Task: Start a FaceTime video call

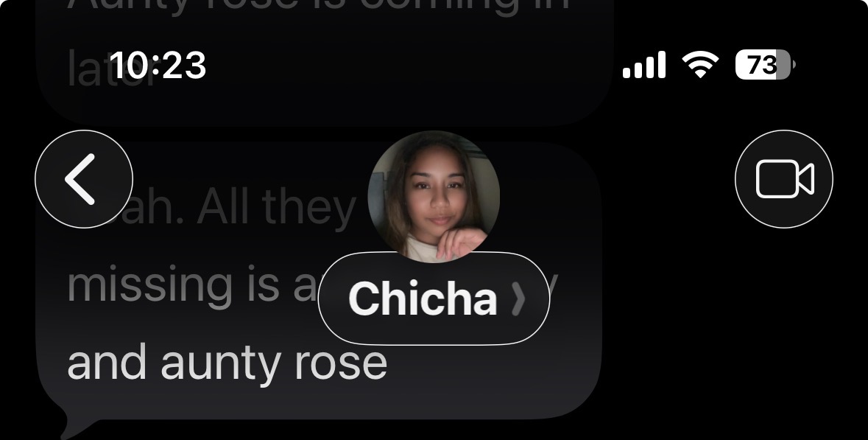Action: (784, 179)
